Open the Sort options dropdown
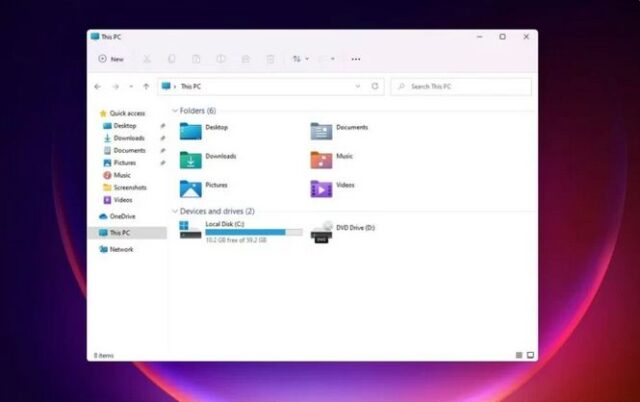 point(300,59)
